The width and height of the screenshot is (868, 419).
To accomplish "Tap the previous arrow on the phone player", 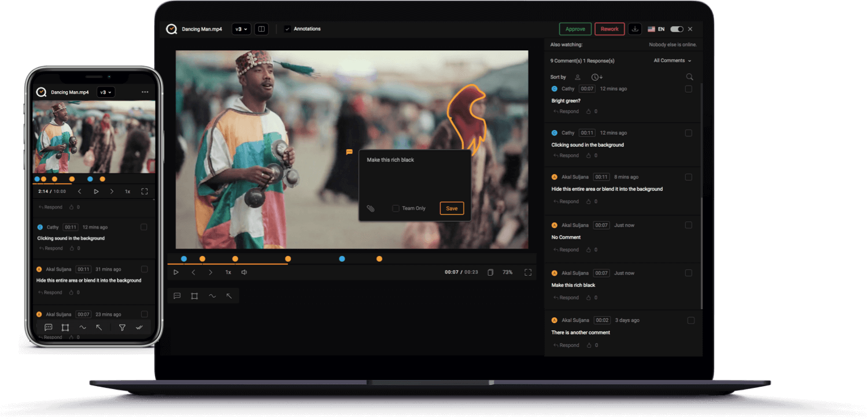I will [x=80, y=191].
